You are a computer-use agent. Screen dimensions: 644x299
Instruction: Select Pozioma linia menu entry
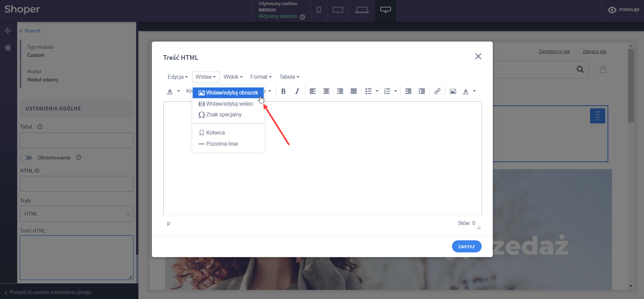coord(222,144)
